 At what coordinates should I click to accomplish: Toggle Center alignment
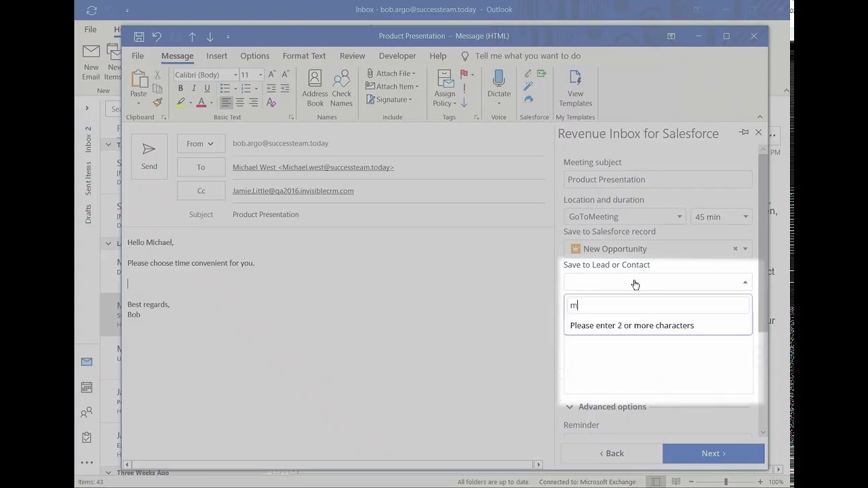239,102
